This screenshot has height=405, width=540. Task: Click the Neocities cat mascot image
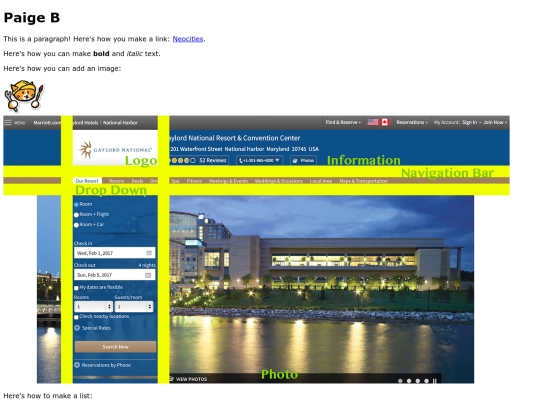coord(24,96)
